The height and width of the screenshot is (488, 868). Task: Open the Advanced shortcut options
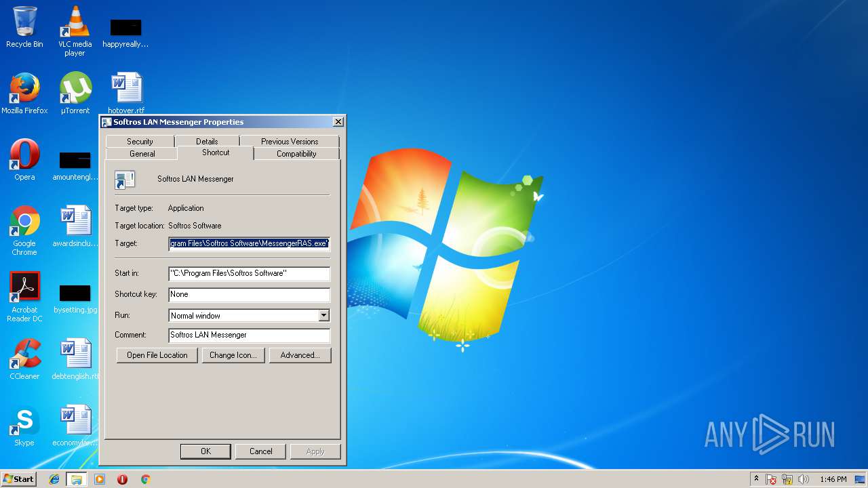pos(300,355)
